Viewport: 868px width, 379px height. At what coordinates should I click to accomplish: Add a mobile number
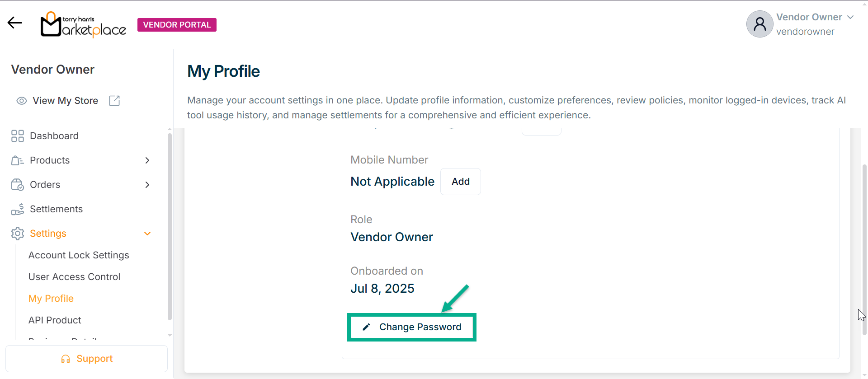[460, 182]
